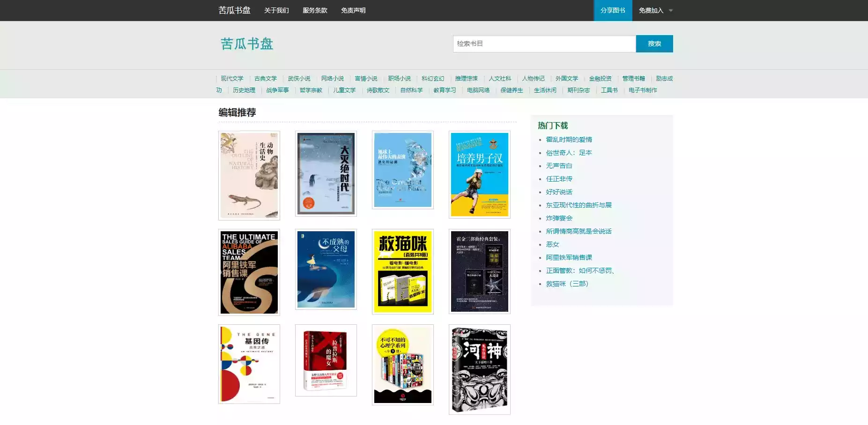Viewport: 868px width, 425px height.
Task: Click the 基因传 book cover
Action: 248,364
